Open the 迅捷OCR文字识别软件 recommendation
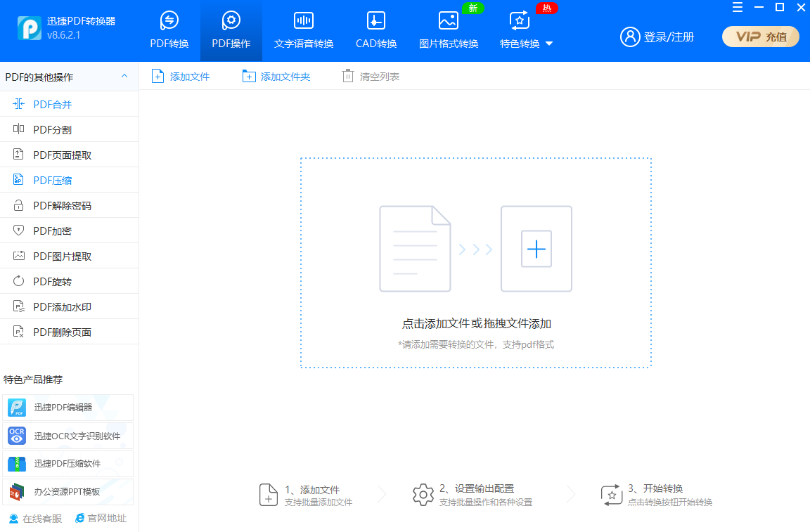The height and width of the screenshot is (532, 810). click(x=67, y=436)
